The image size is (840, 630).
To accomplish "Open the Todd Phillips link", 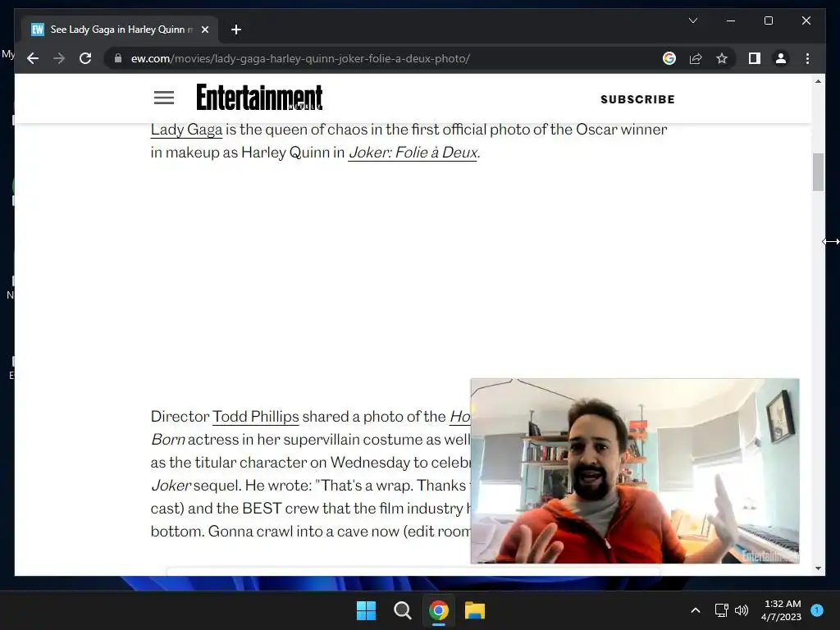I will click(256, 417).
